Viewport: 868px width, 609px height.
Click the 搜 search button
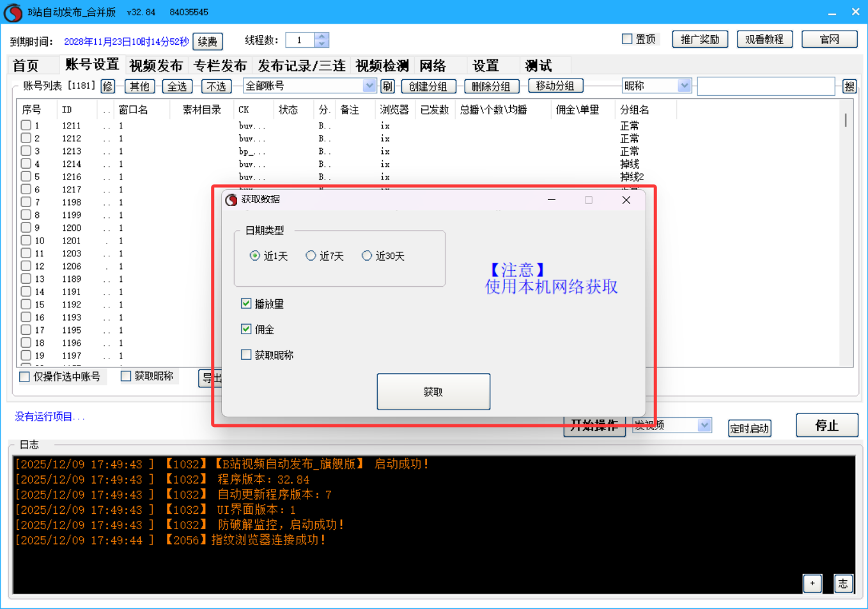(849, 86)
